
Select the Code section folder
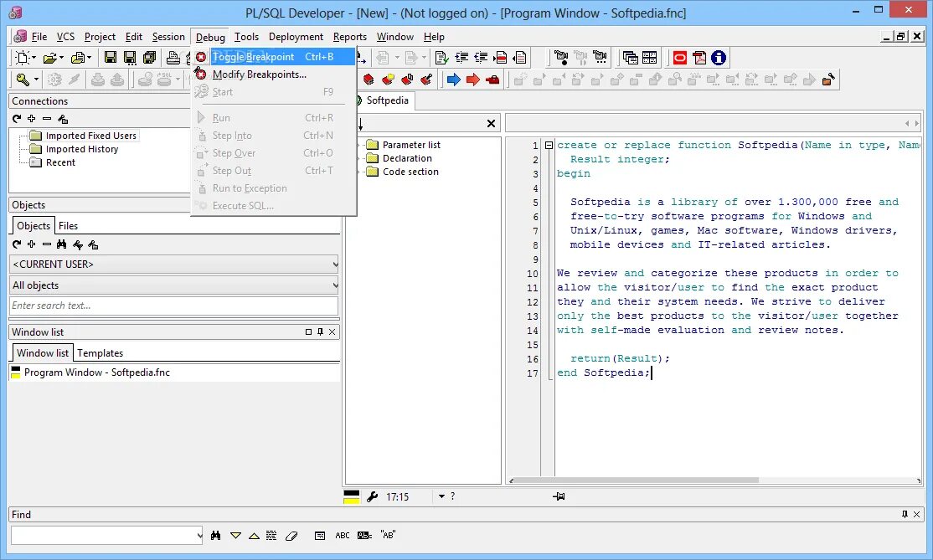coord(410,172)
